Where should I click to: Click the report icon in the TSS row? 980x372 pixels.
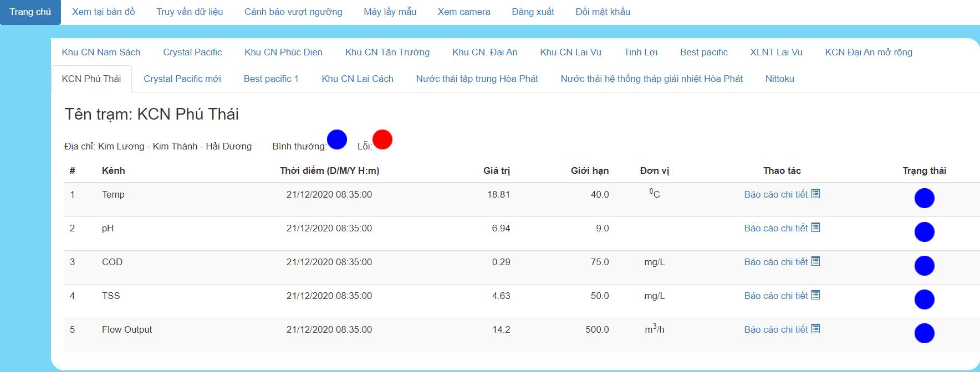pyautogui.click(x=815, y=295)
